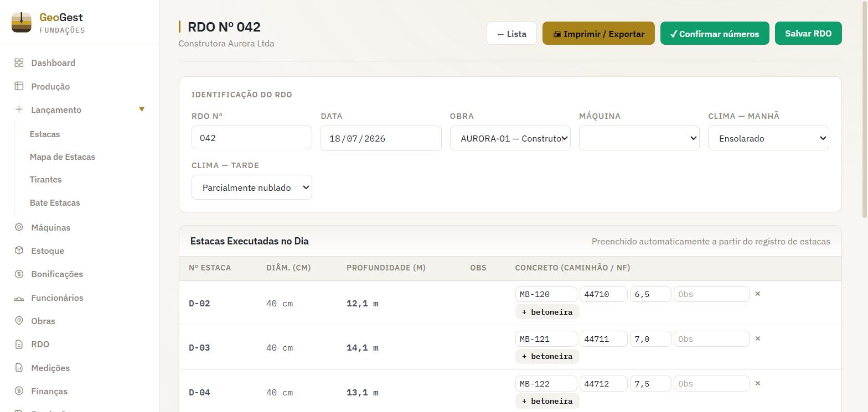Open Estoque via its box icon
This screenshot has width=868, height=412.
pyautogui.click(x=19, y=251)
